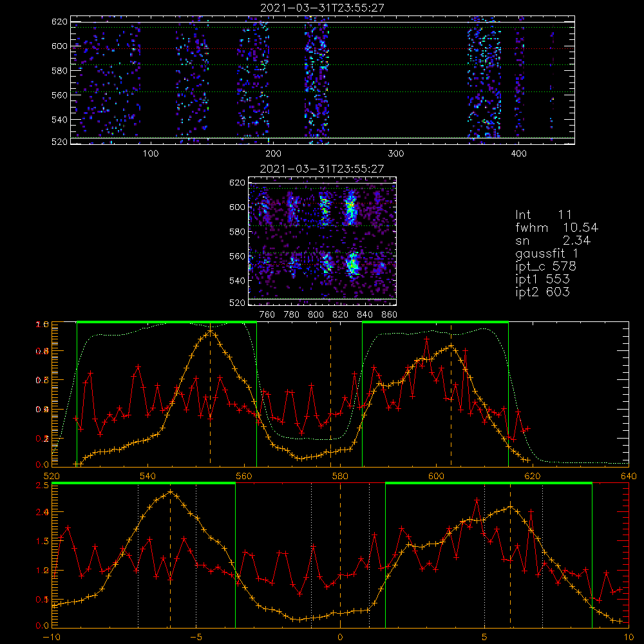Click the middle image's x-axis label 820
Viewport: 644px width, 644px height.
pos(341,315)
